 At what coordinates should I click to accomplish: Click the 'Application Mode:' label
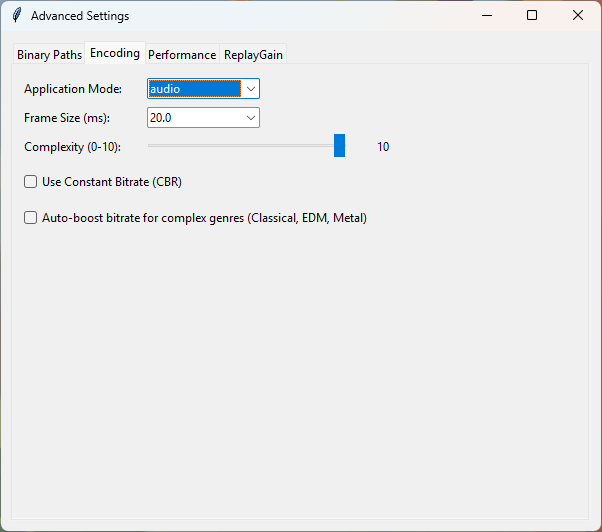click(x=73, y=89)
